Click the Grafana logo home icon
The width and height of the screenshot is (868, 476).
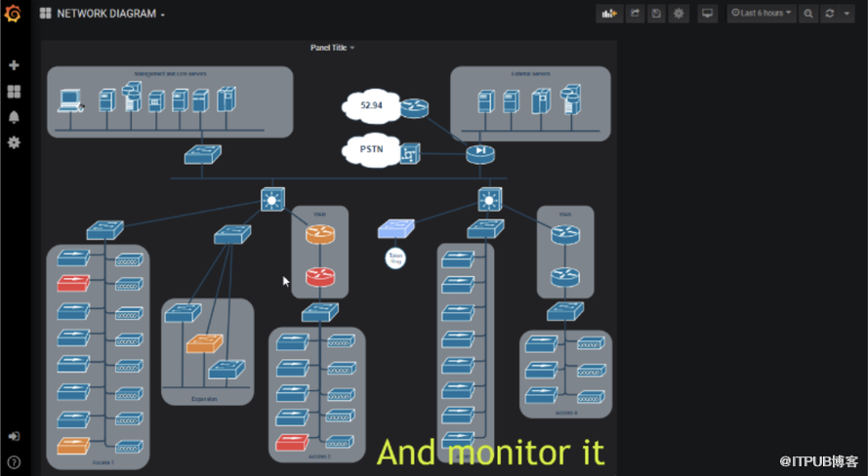point(14,14)
